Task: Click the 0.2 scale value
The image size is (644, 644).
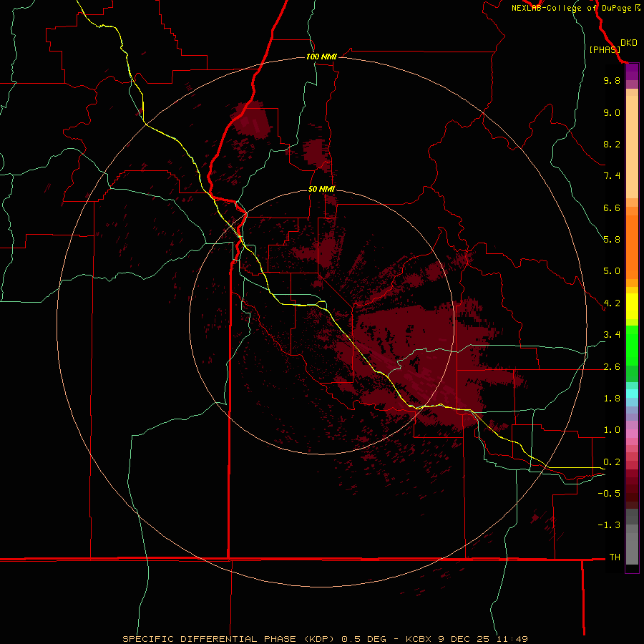Action: point(612,462)
